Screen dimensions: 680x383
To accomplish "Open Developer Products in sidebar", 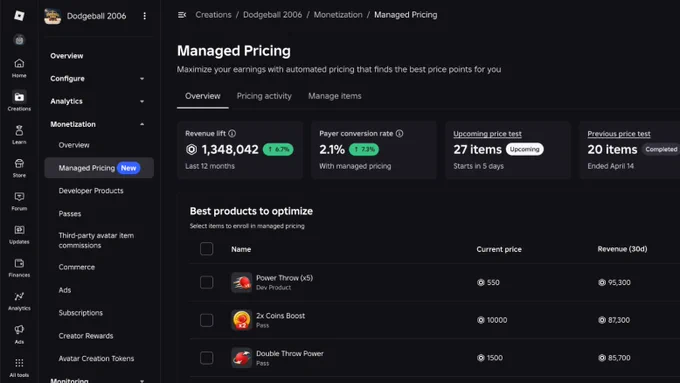I will [x=91, y=191].
